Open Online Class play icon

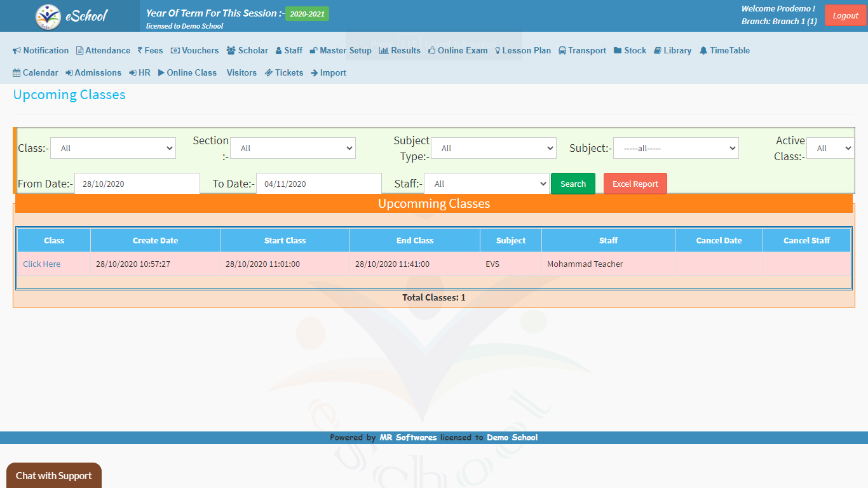(161, 73)
